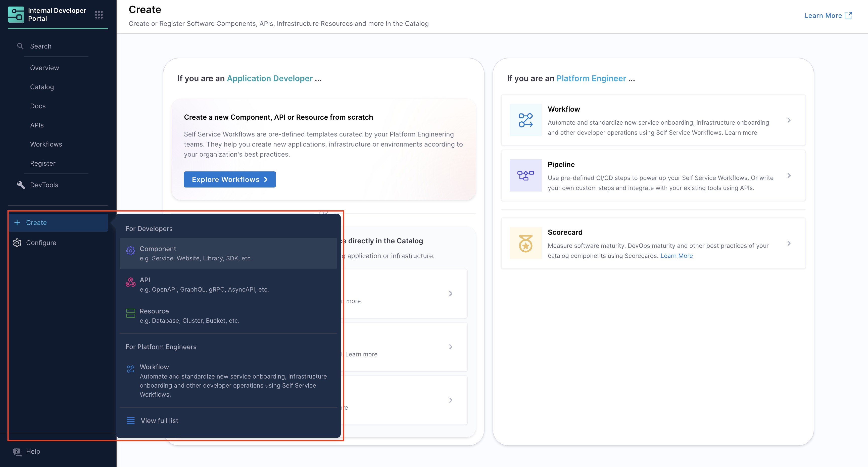Click the Search magnifier icon
Image resolution: width=868 pixels, height=467 pixels.
(20, 46)
